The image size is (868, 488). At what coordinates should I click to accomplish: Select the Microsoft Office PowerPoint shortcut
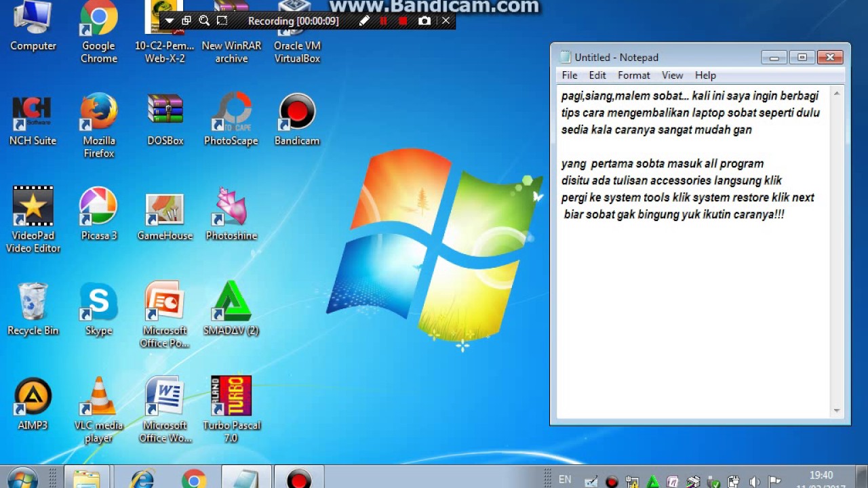pyautogui.click(x=165, y=315)
